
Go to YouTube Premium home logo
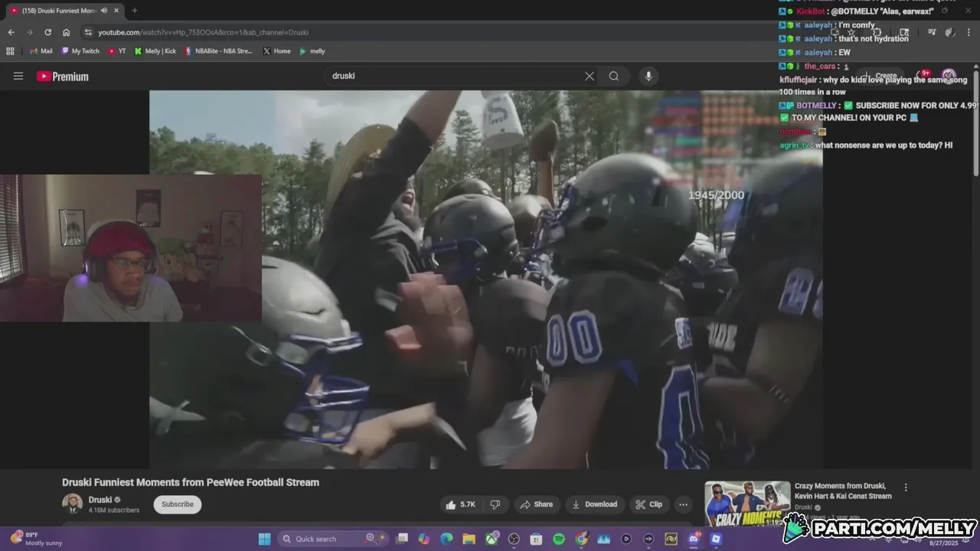click(63, 77)
